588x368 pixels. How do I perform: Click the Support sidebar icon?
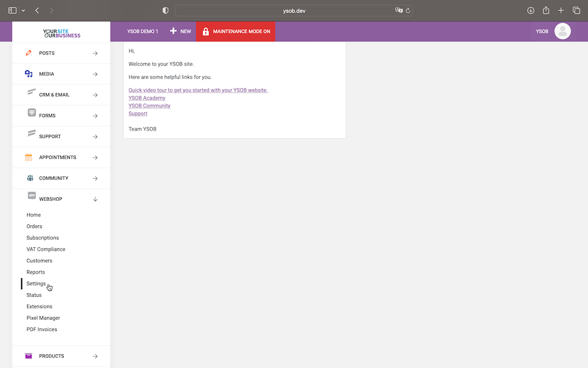[32, 133]
